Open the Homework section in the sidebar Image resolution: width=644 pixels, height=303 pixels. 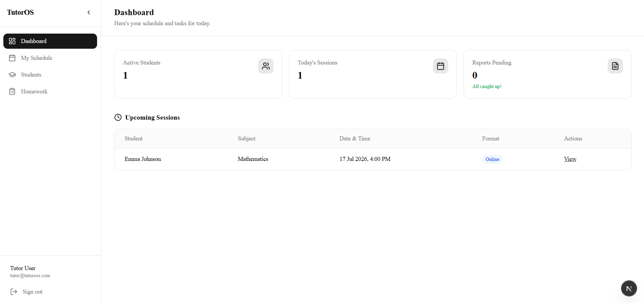[x=50, y=91]
